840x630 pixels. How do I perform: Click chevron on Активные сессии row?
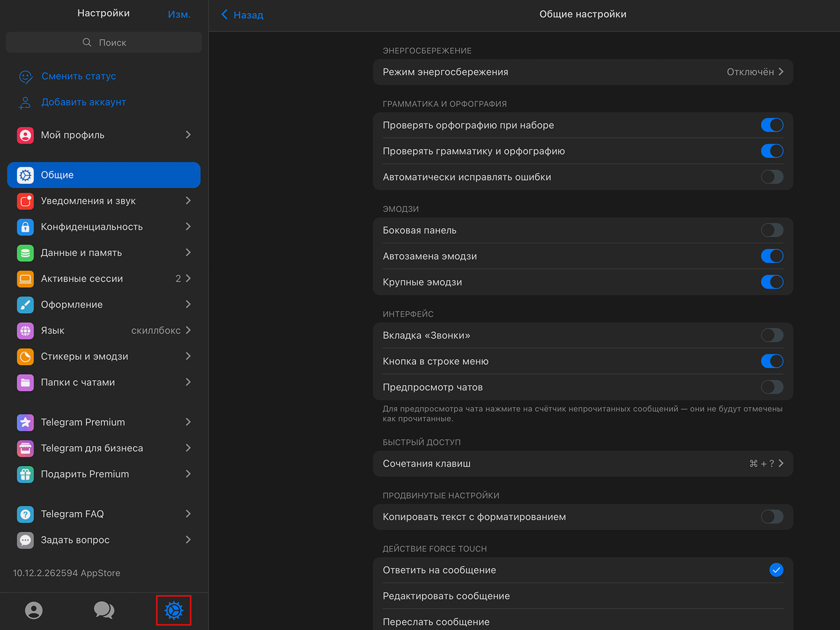pyautogui.click(x=188, y=278)
